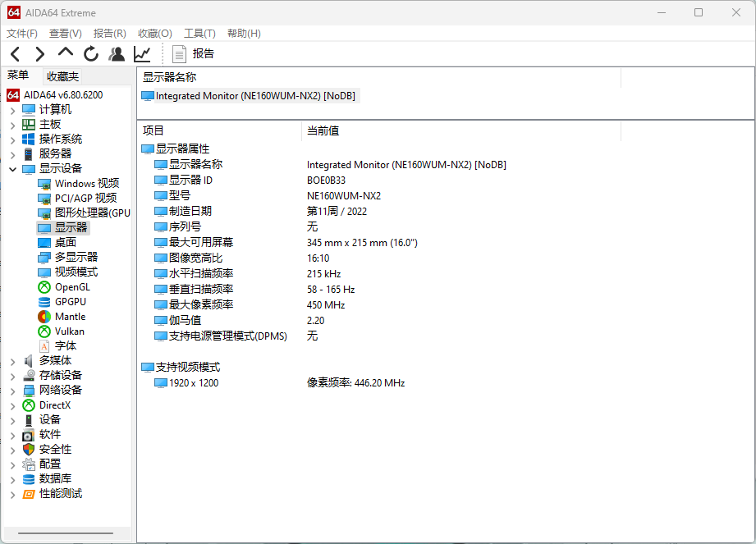Open the 工具(T) menu
Screen dimensions: 756x544
(x=199, y=34)
